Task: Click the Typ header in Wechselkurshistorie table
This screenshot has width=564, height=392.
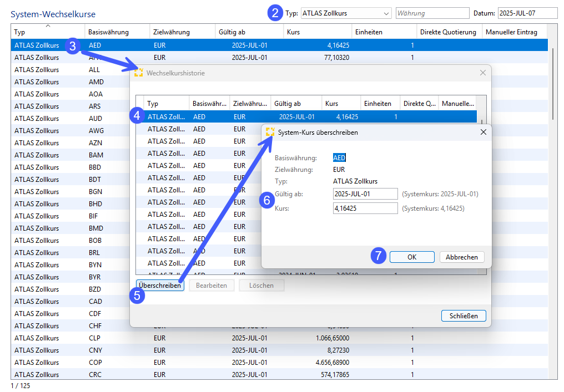Action: tap(167, 104)
